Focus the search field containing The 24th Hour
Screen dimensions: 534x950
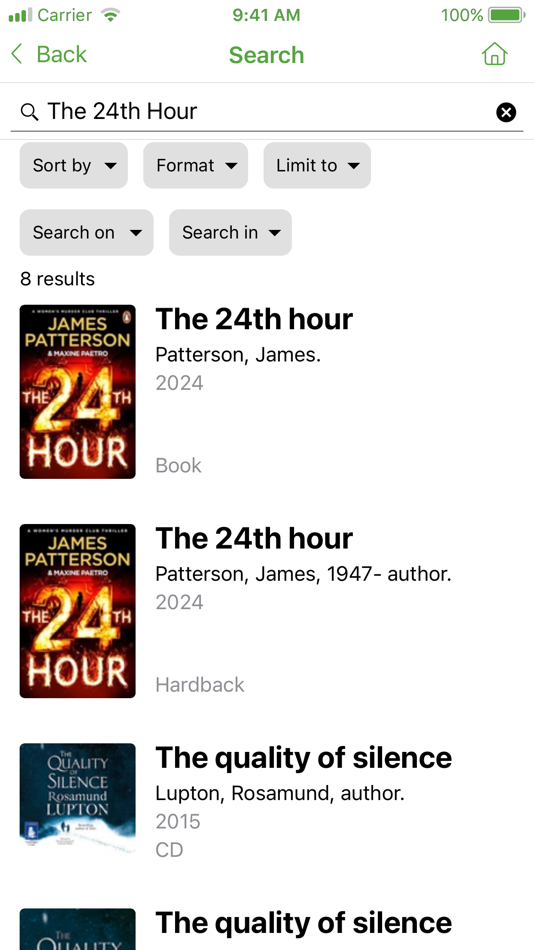coord(267,111)
